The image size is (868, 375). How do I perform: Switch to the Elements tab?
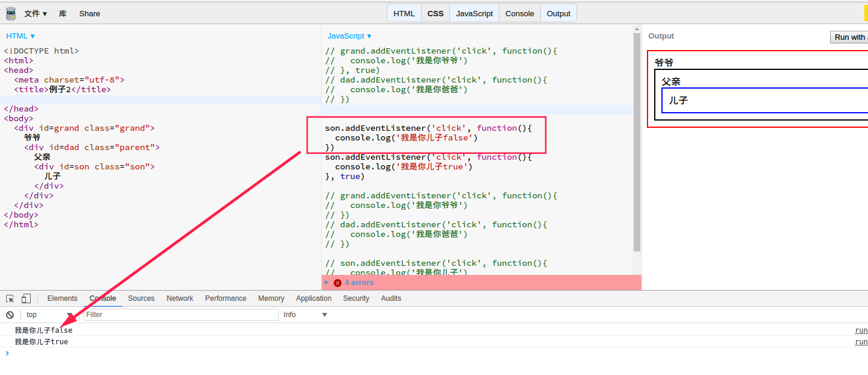(62, 298)
